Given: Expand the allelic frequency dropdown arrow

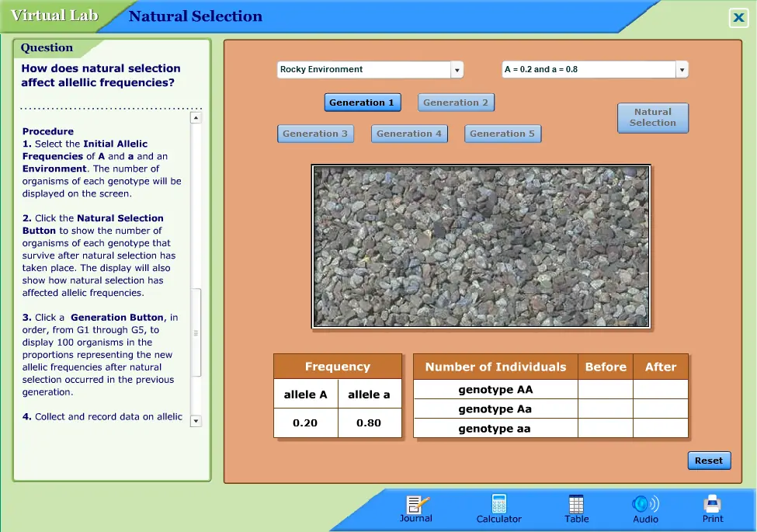Looking at the screenshot, I should pyautogui.click(x=682, y=70).
